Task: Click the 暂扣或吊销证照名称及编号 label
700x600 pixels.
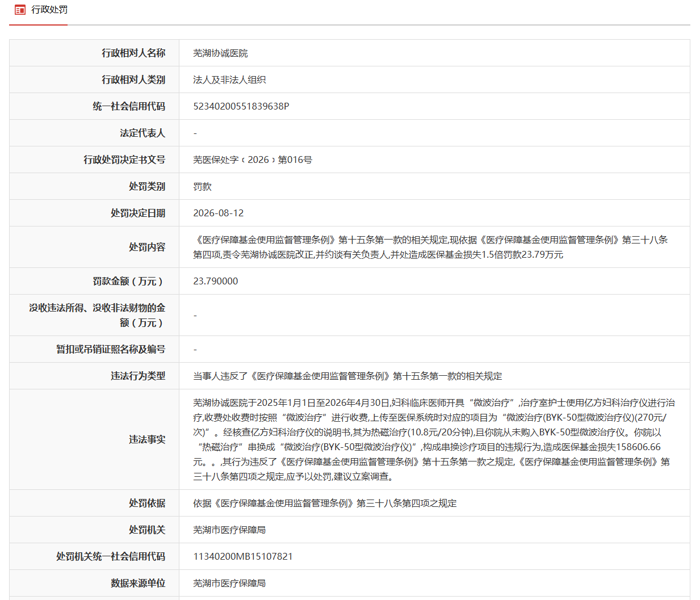Action: pos(111,349)
